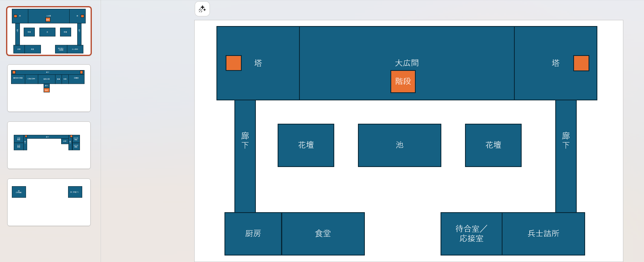This screenshot has width=644, height=262.
Task: Click the orange square in right tower
Action: (581, 63)
